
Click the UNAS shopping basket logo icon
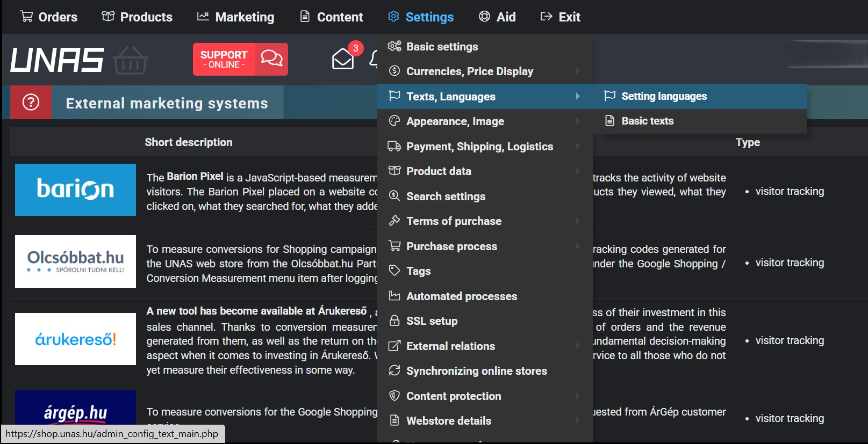point(130,60)
